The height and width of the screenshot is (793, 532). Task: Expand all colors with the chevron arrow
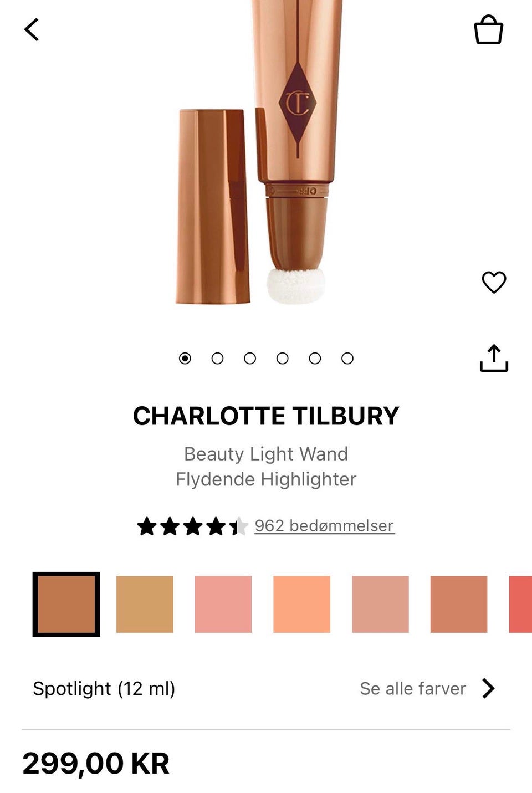488,688
